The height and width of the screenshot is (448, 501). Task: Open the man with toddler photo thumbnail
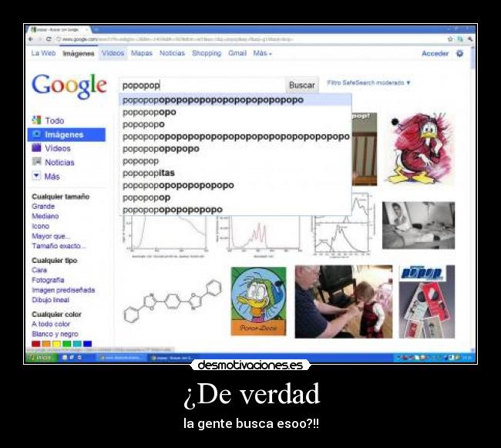(x=344, y=301)
